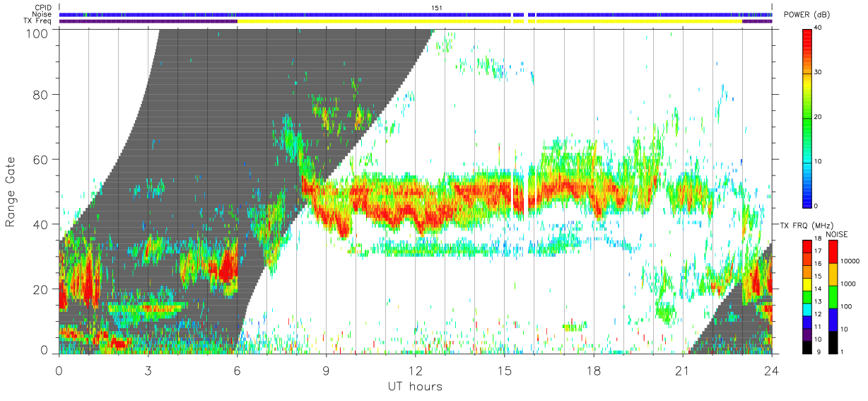Click the x-axis tick label "18" under the plot
868x401 pixels.
tap(593, 371)
